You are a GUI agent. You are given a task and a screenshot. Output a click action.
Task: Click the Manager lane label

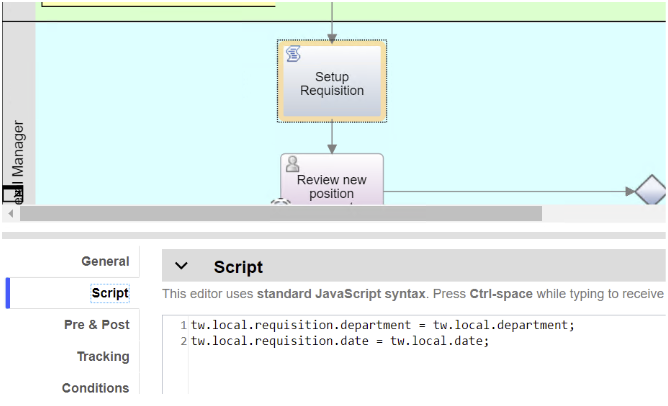[x=17, y=148]
